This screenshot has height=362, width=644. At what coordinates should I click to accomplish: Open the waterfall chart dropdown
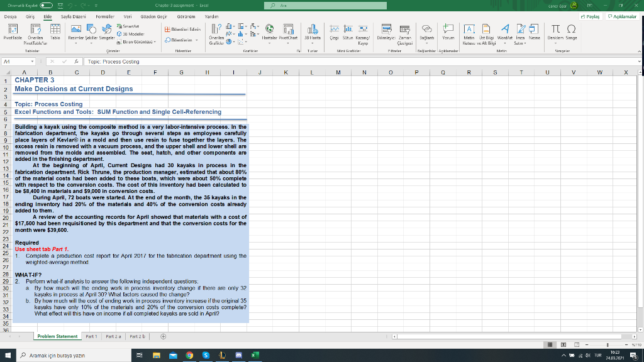(x=255, y=26)
